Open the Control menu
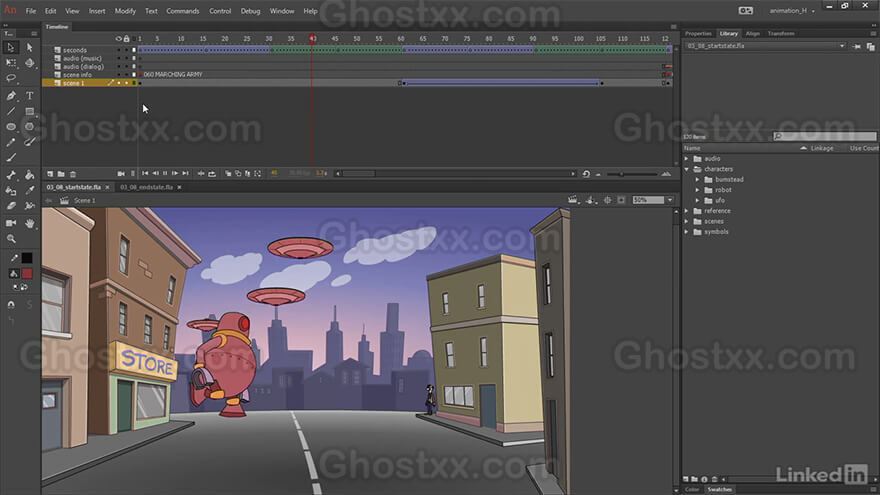Image resolution: width=880 pixels, height=495 pixels. pos(220,11)
